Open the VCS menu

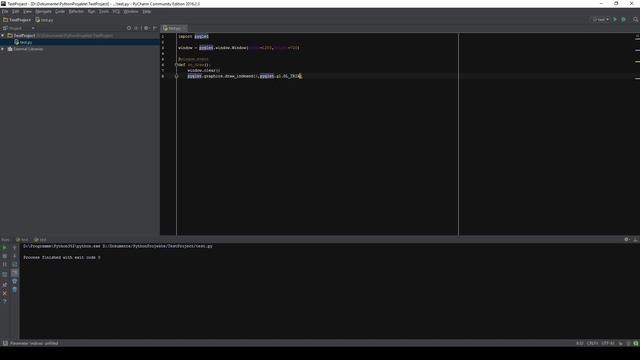tap(116, 11)
